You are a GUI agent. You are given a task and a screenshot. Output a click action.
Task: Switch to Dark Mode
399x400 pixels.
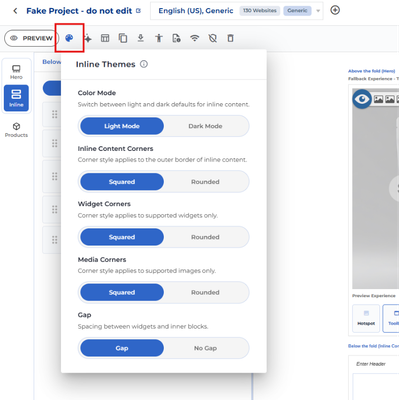tap(205, 126)
